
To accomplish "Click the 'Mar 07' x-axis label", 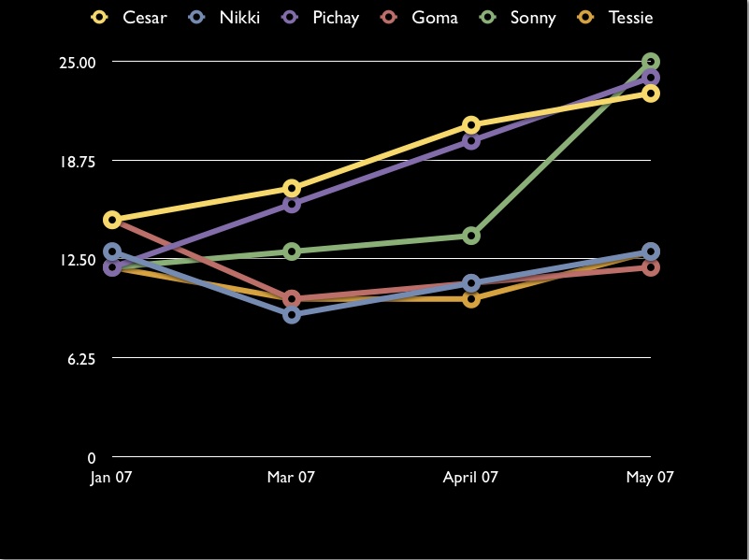I will [292, 478].
